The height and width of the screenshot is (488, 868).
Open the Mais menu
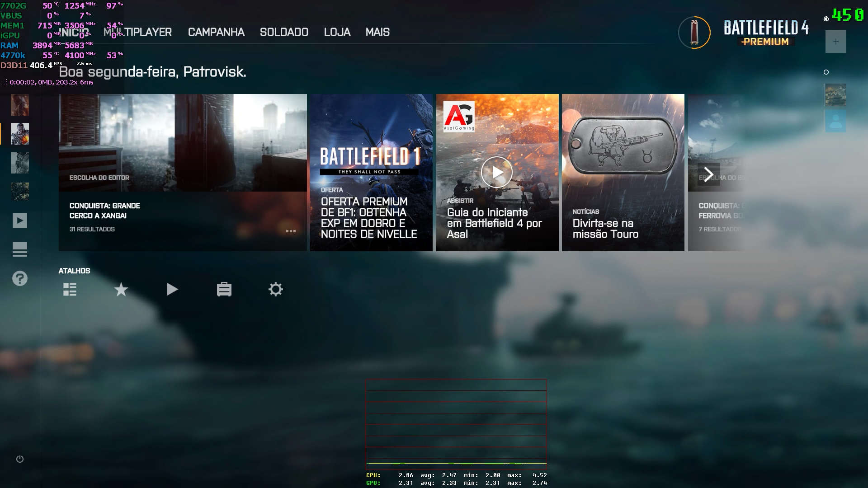[377, 32]
